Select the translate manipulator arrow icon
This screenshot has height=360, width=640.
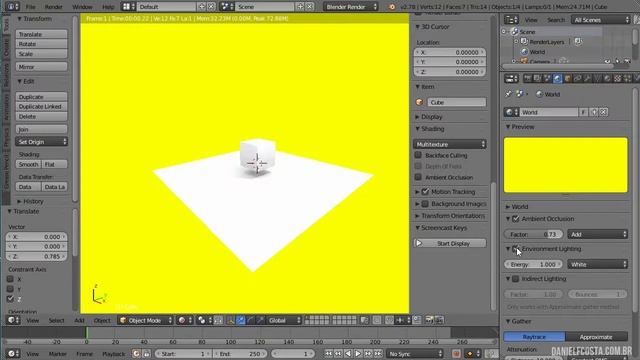pos(241,320)
